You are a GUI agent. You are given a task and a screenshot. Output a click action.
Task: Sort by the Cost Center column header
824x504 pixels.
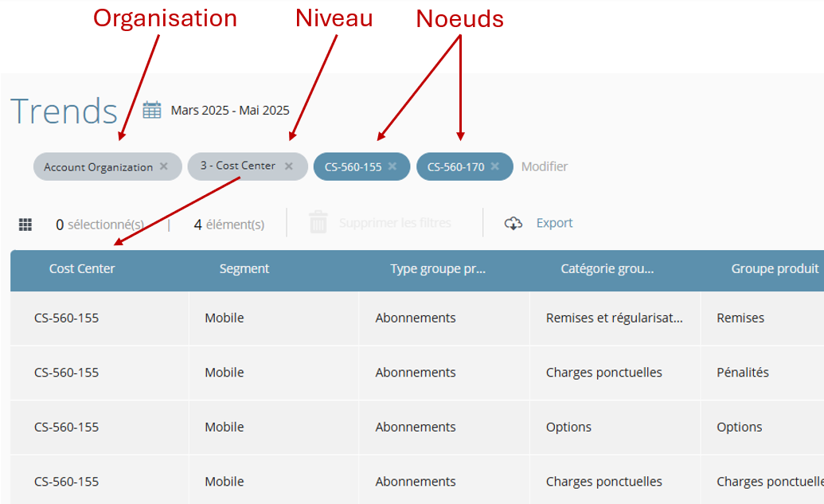click(x=82, y=269)
